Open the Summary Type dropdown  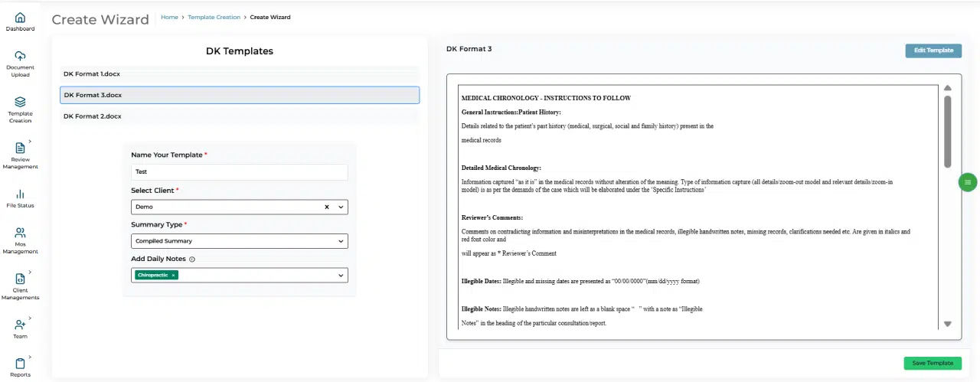[341, 241]
